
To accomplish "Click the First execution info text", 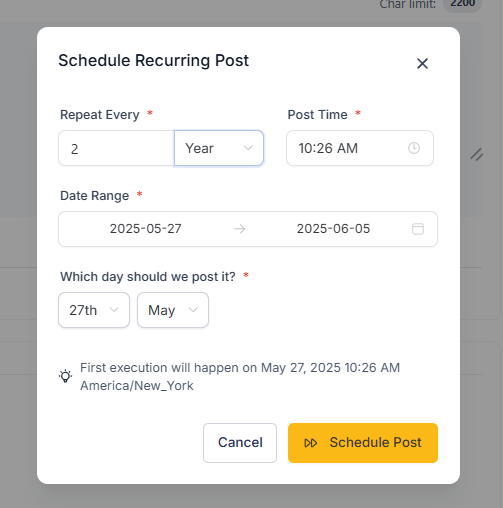I will (240, 377).
